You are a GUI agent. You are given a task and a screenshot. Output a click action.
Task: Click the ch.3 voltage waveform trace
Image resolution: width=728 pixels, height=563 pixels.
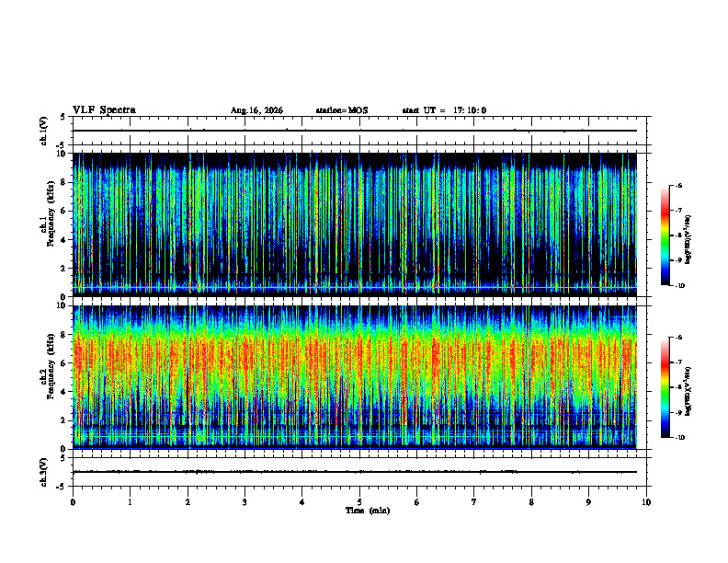pos(355,472)
